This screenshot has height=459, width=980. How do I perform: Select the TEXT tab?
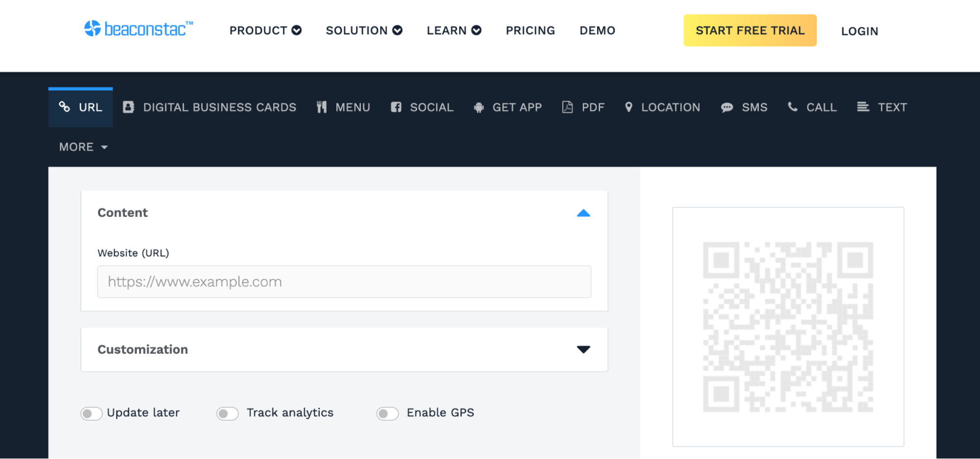coord(882,107)
